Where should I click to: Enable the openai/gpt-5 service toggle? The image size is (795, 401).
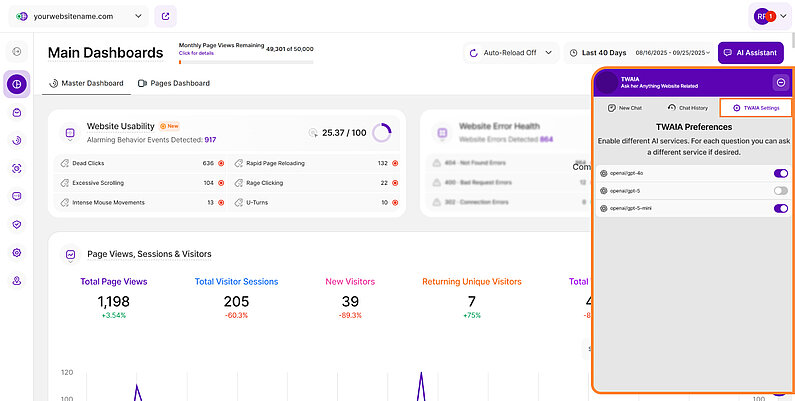point(780,191)
